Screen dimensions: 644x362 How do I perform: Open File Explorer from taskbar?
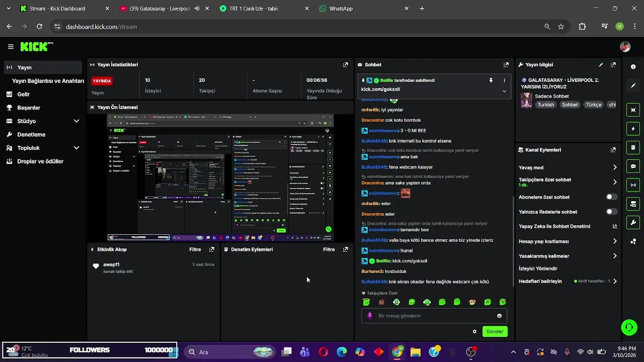416,352
